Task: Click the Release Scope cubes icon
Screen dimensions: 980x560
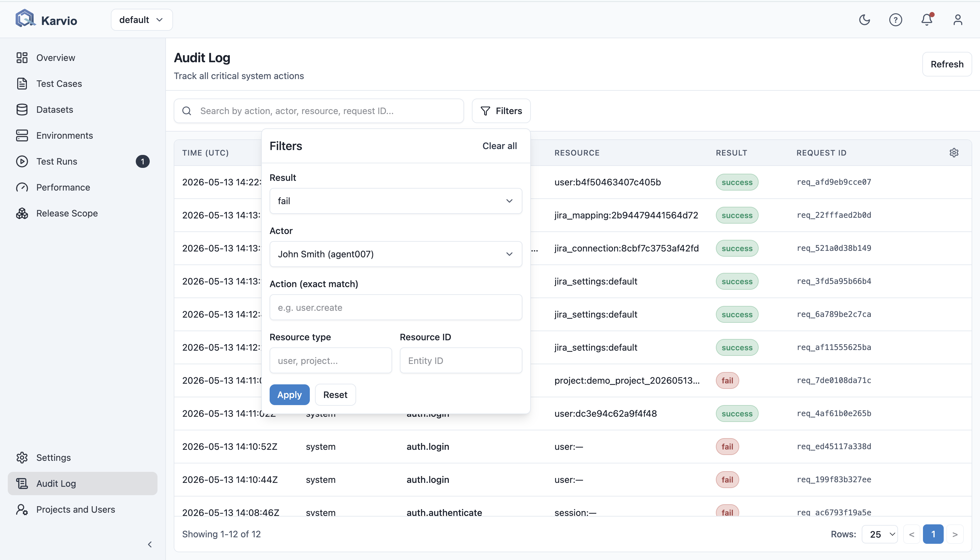Action: point(22,214)
